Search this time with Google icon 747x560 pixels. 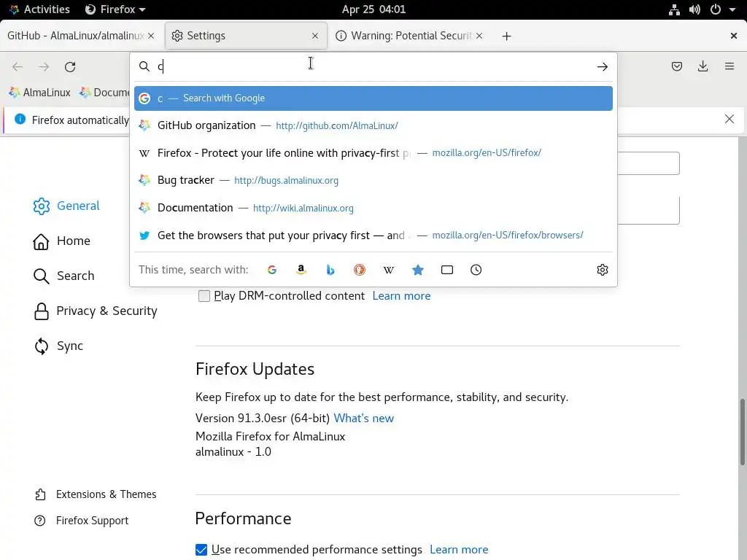(x=272, y=270)
